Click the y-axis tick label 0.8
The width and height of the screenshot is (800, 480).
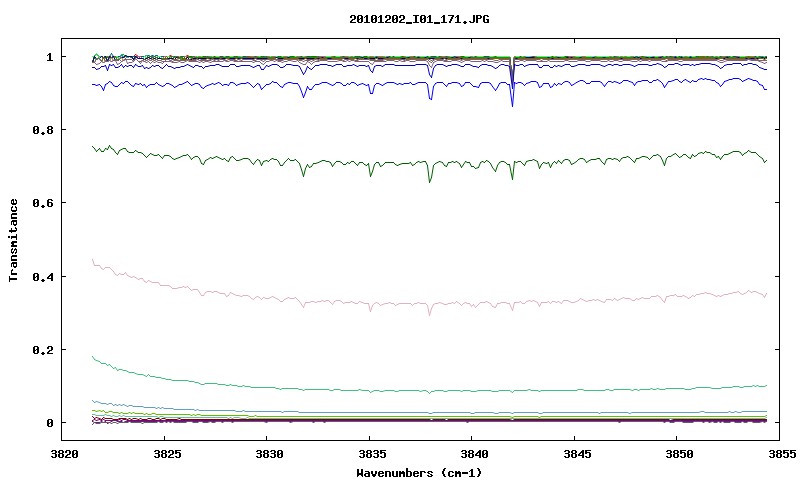click(x=43, y=130)
